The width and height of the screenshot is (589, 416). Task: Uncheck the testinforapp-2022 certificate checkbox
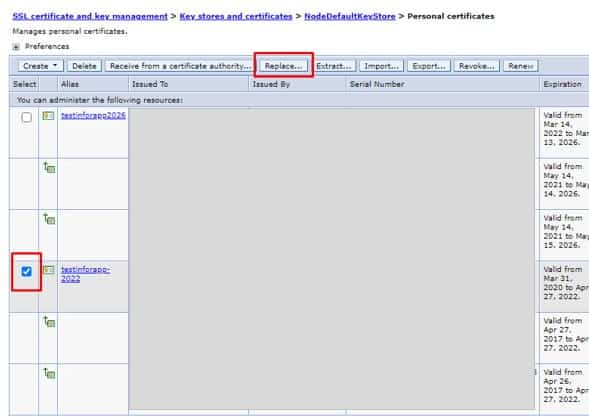(x=27, y=271)
